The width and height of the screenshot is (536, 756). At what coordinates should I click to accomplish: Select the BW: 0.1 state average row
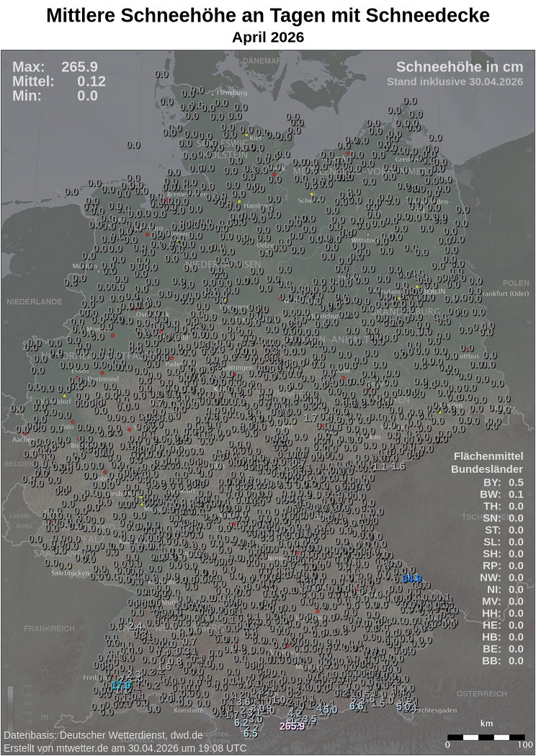[x=503, y=494]
